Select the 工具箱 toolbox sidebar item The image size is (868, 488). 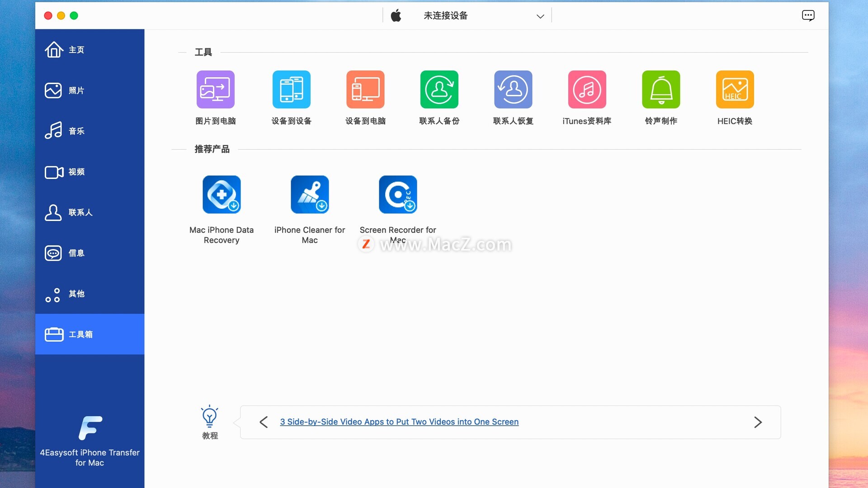click(90, 334)
